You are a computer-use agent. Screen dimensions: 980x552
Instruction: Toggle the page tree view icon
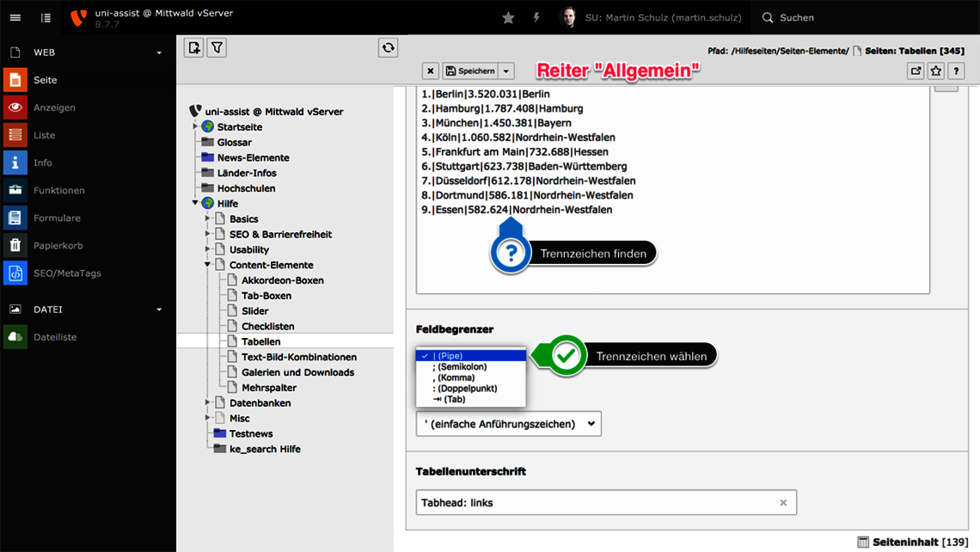pos(46,17)
